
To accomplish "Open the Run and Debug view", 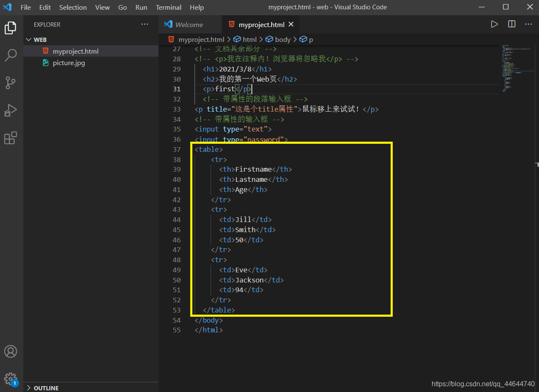I will [11, 110].
